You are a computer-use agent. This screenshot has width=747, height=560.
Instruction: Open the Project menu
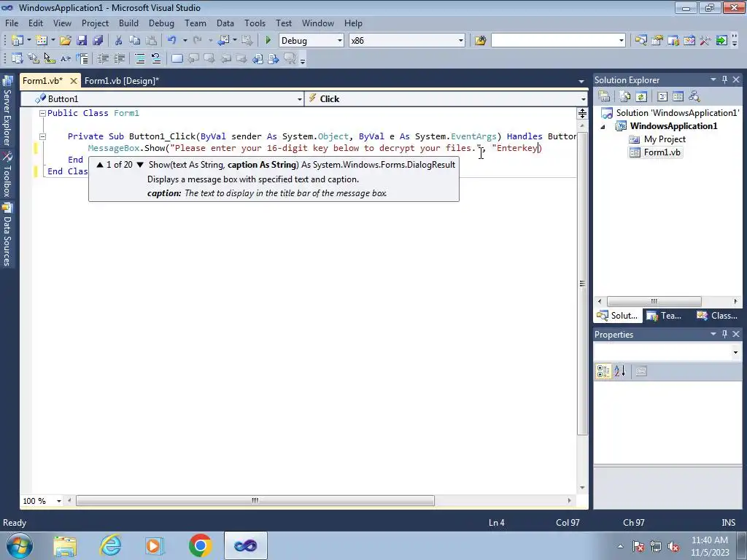[x=95, y=23]
